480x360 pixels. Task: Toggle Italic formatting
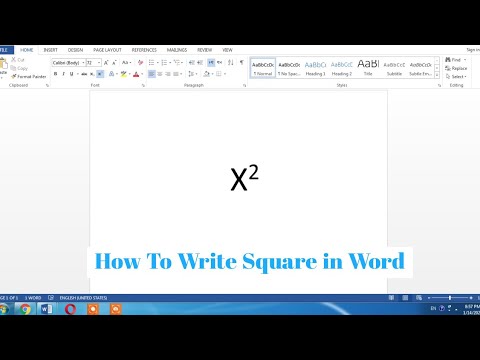tap(63, 74)
